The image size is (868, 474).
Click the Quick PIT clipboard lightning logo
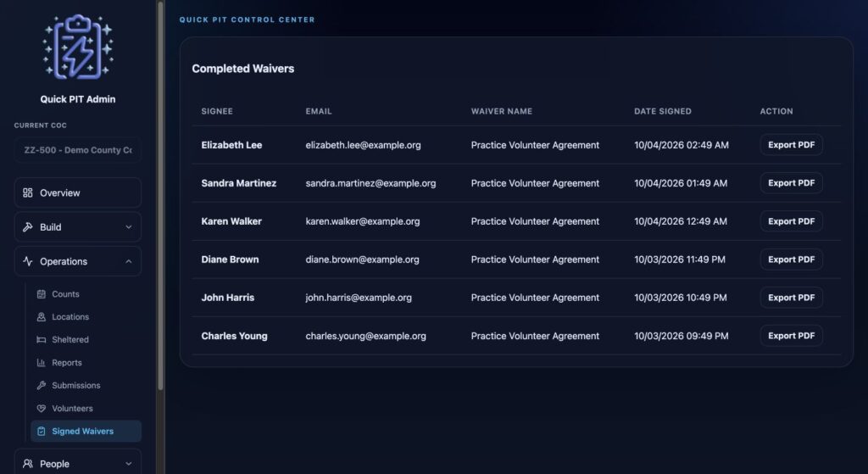[78, 47]
